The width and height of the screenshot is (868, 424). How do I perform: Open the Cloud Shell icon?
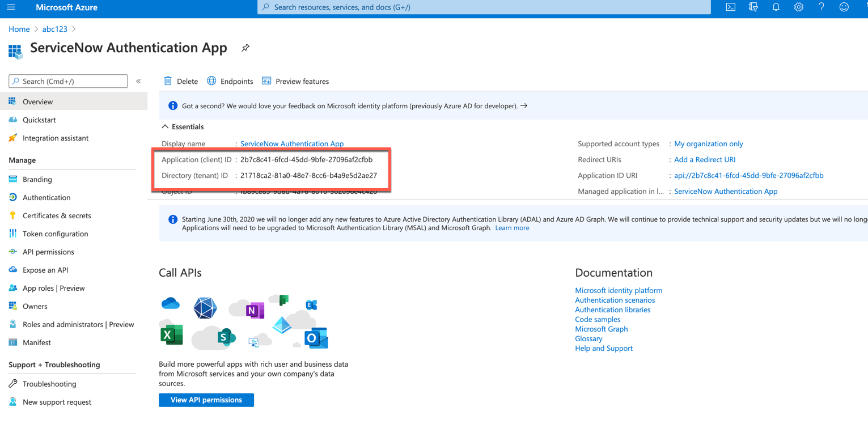[731, 7]
